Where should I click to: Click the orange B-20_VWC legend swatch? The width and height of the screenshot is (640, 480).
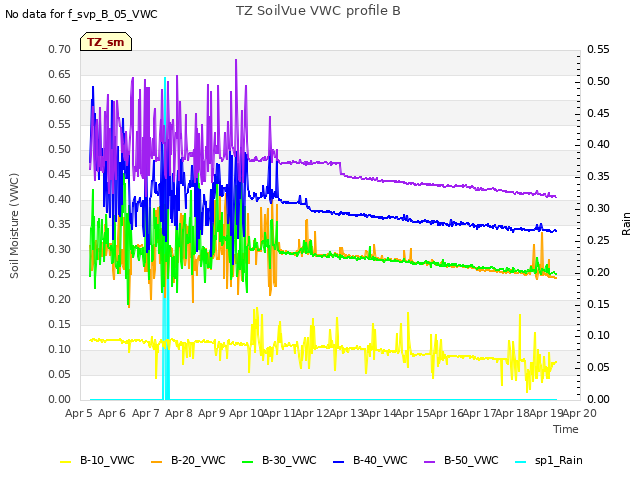157,461
